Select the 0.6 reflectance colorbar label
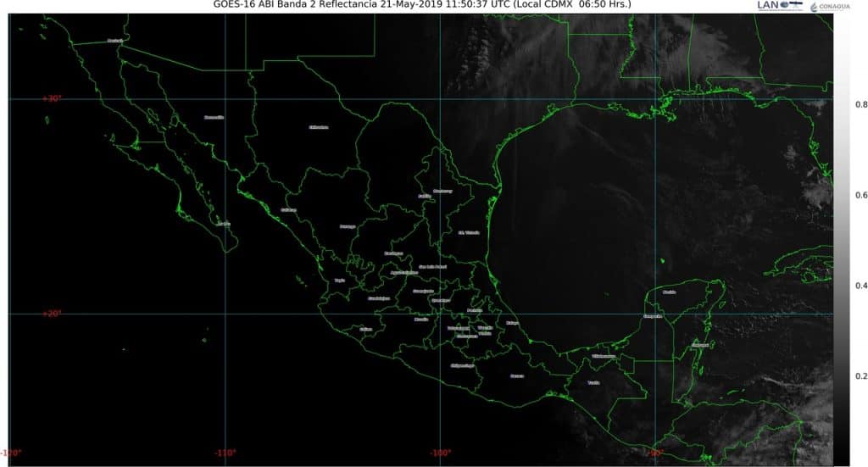Screen dimensions: 868x467 (860, 196)
